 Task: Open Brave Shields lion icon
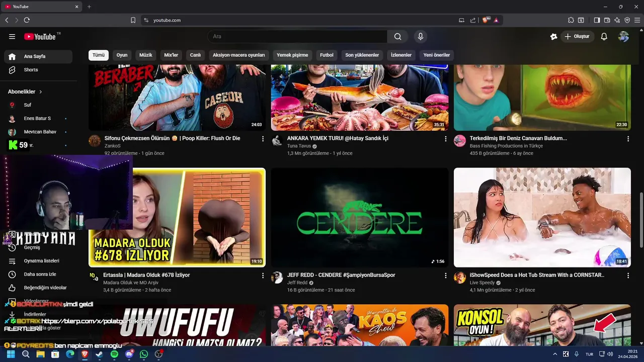(x=486, y=20)
